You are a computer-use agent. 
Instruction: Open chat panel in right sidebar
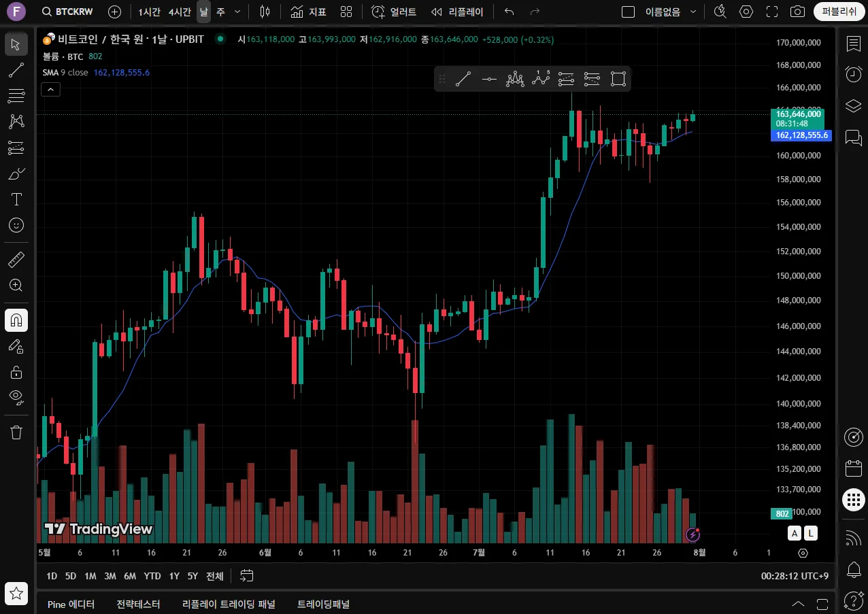coord(853,137)
